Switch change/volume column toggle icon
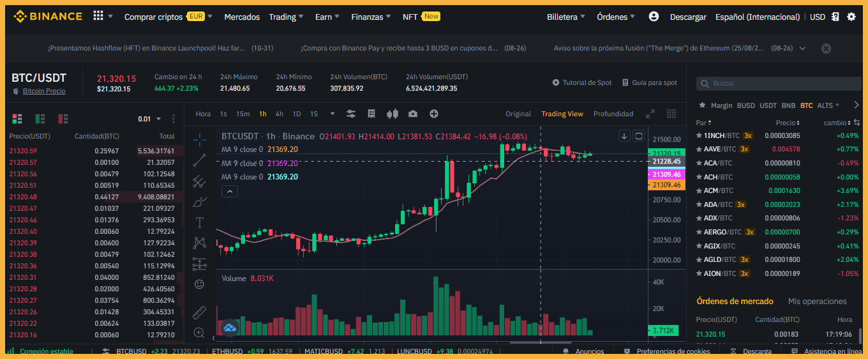The image size is (868, 359). [x=857, y=122]
